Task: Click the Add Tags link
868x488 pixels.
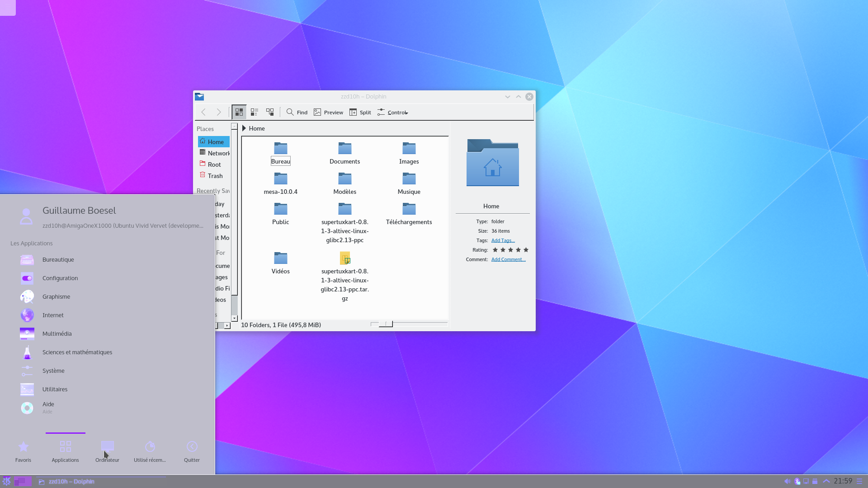Action: [503, 240]
